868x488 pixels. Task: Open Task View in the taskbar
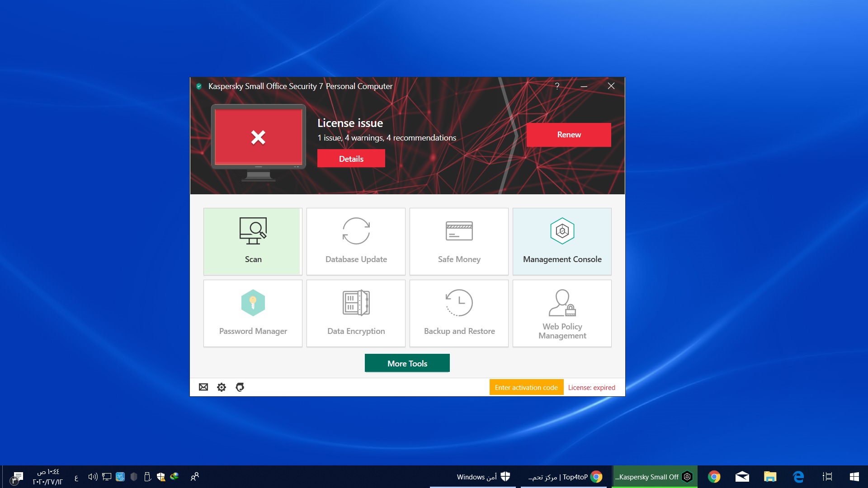pyautogui.click(x=827, y=477)
